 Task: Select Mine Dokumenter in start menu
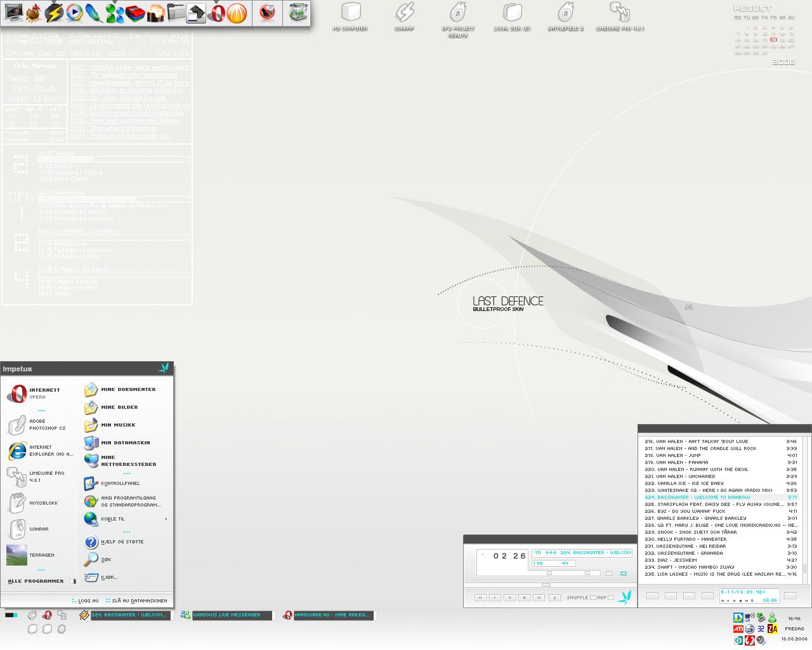(128, 389)
